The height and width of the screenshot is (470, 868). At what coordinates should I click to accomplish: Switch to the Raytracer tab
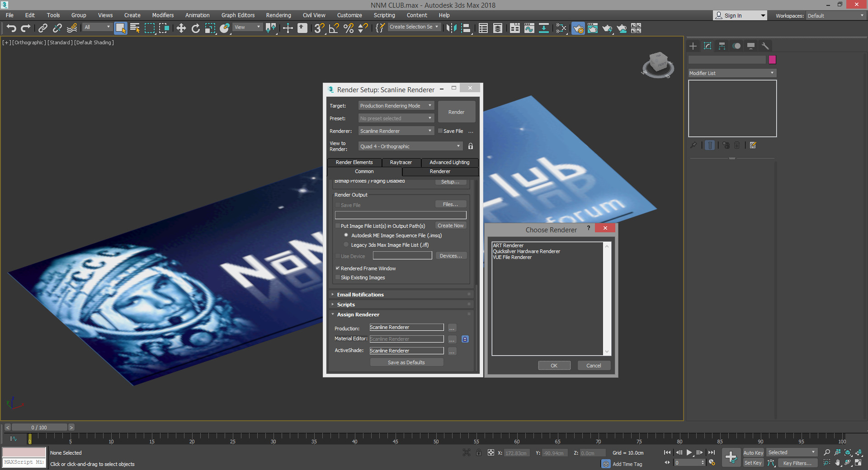401,162
